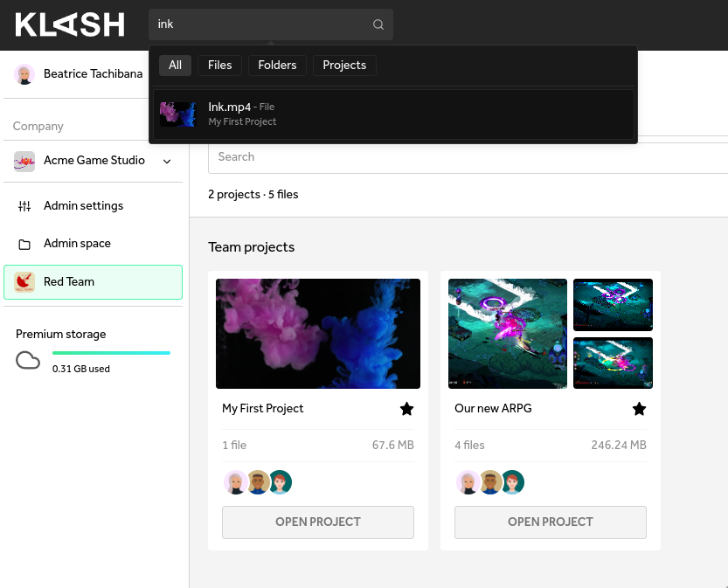Click the large Our new ARPG thumbnail
Viewport: 728px width, 588px height.
[x=508, y=334]
